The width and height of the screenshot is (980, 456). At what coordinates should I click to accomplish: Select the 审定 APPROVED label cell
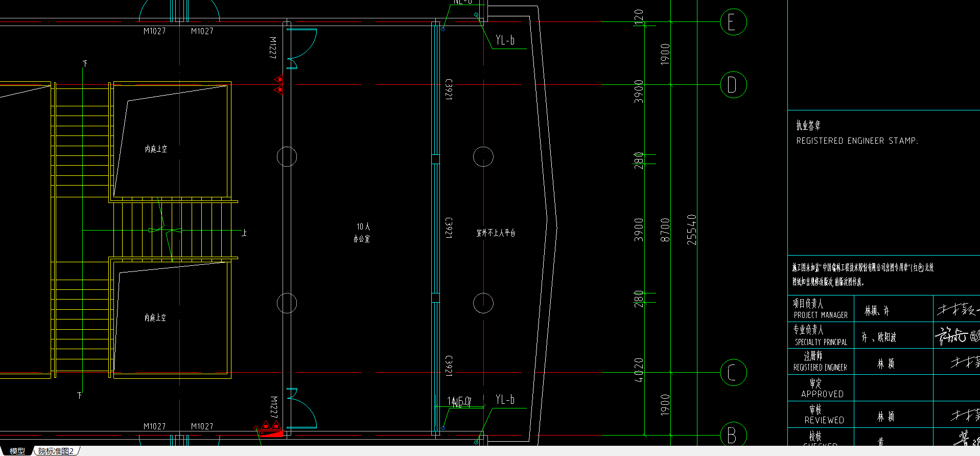821,388
